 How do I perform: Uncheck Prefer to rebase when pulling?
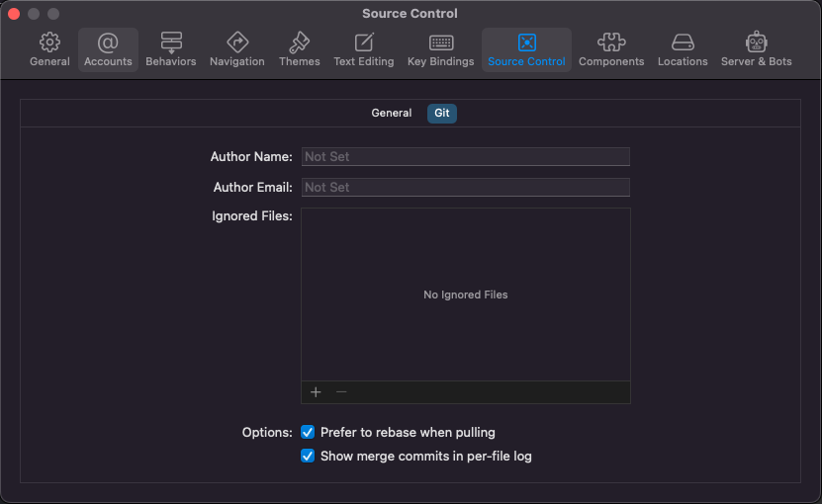coord(308,432)
